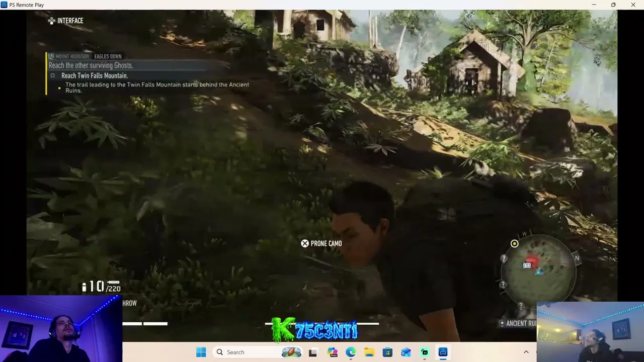Viewport: 644px width, 362px height.
Task: Open Task View from the taskbar
Action: tap(313, 352)
